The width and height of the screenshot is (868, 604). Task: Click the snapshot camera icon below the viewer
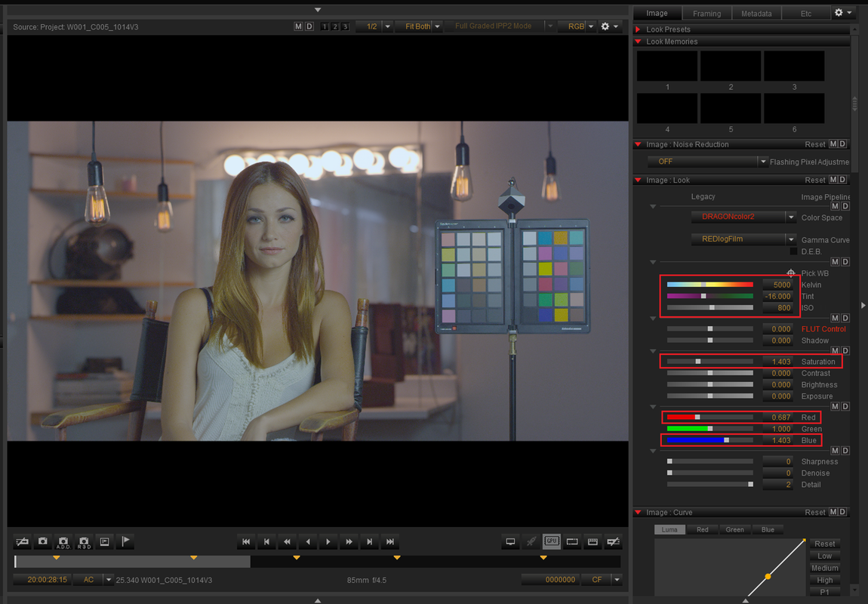click(42, 541)
